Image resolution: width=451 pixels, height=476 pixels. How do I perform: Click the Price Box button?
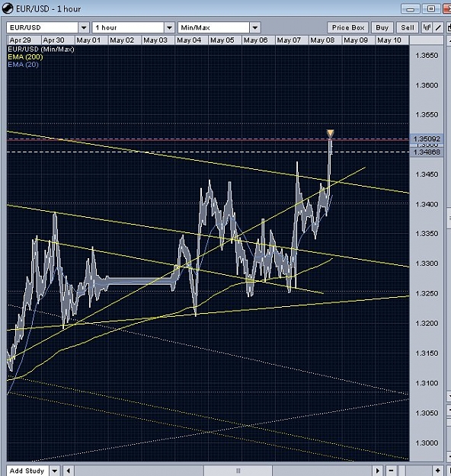348,27
